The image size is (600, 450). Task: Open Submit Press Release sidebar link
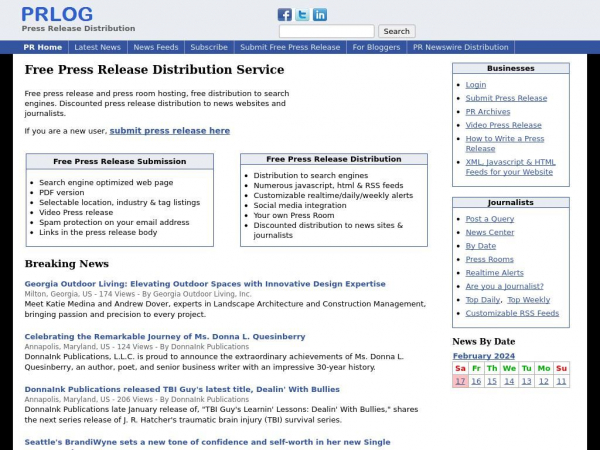click(506, 98)
